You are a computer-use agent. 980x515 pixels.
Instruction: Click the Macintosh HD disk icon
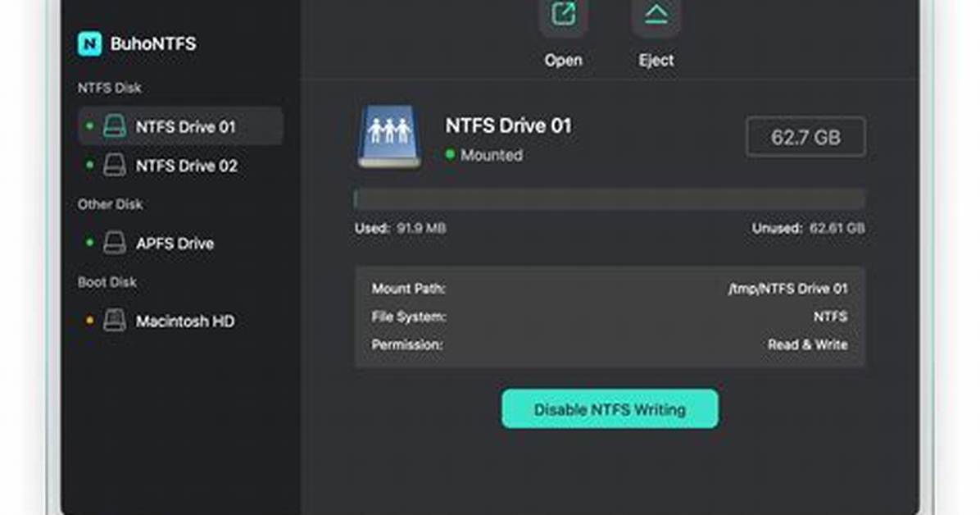[x=115, y=321]
